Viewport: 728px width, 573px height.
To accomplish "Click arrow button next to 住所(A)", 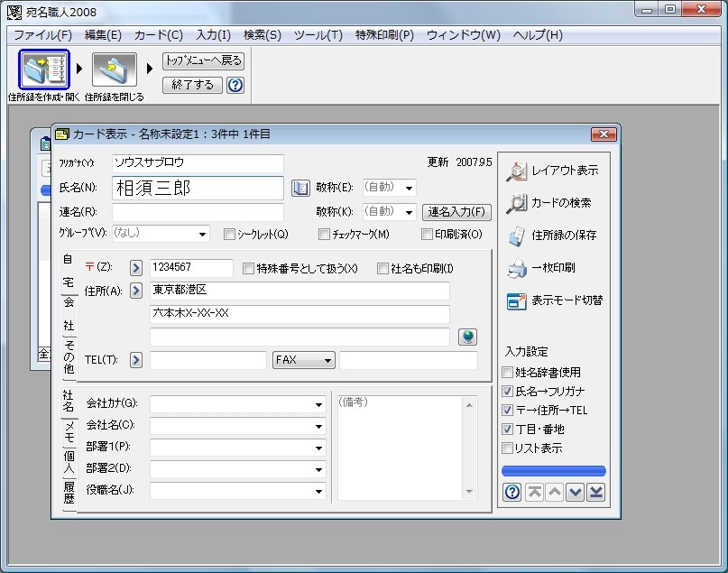I will [x=135, y=291].
